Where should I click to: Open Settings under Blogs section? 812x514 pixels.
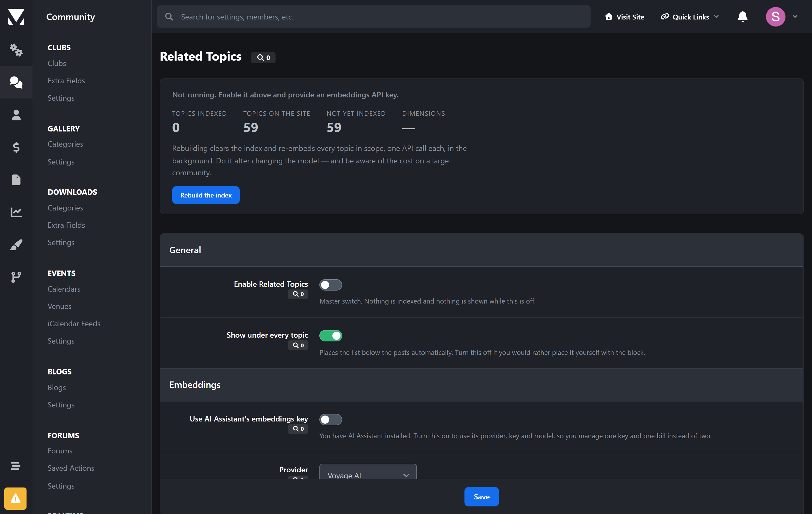[61, 405]
